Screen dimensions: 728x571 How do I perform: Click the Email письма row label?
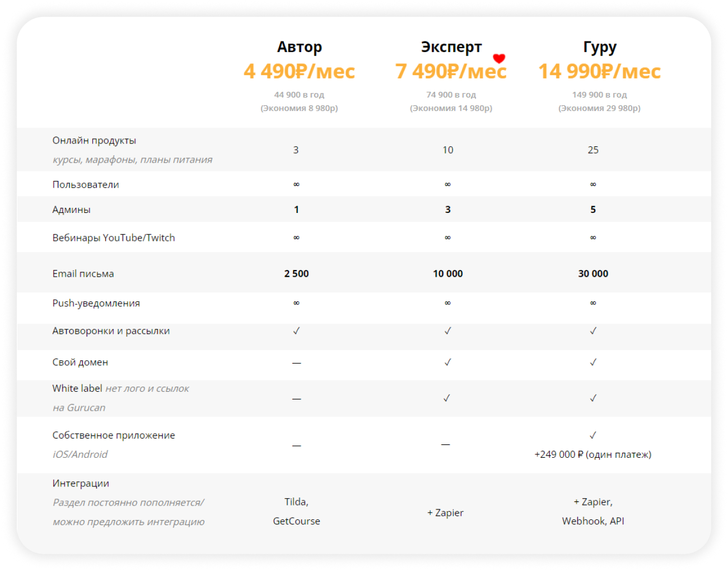83,273
